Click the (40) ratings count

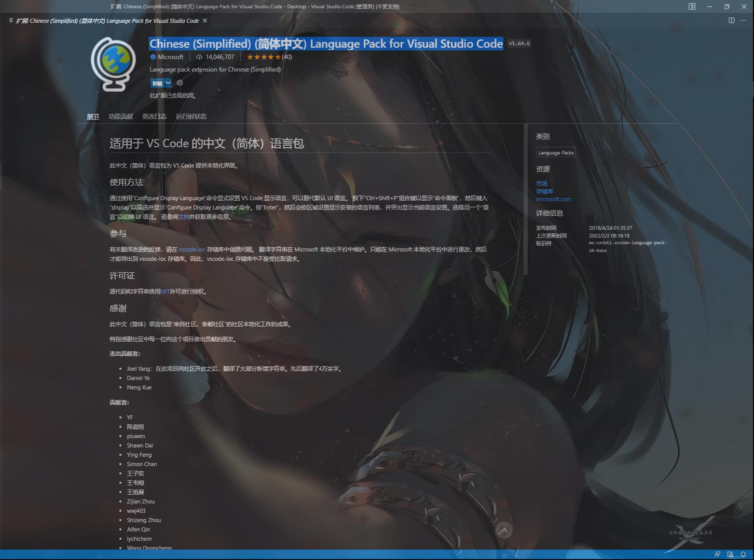point(287,57)
